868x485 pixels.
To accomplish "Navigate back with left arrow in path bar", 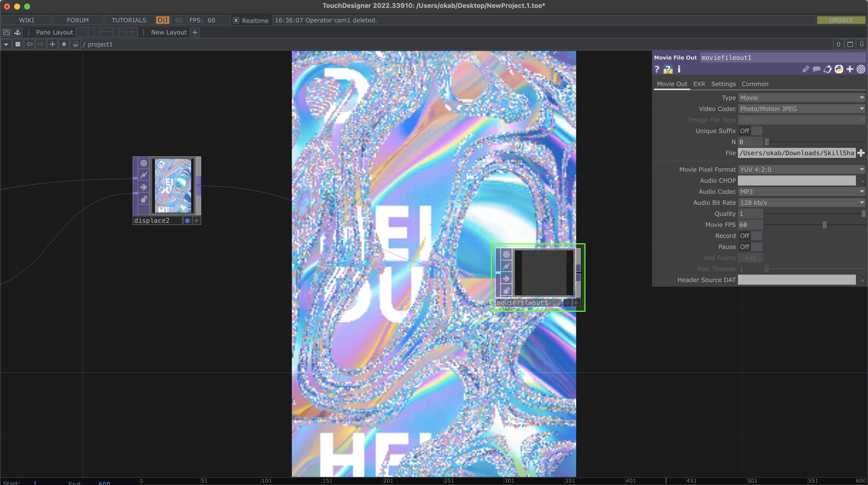I will [29, 44].
